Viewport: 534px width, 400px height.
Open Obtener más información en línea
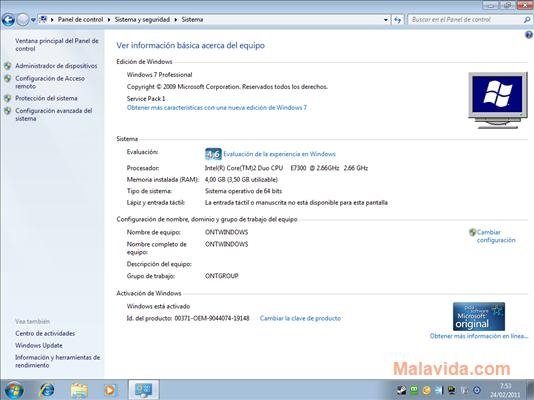479,336
